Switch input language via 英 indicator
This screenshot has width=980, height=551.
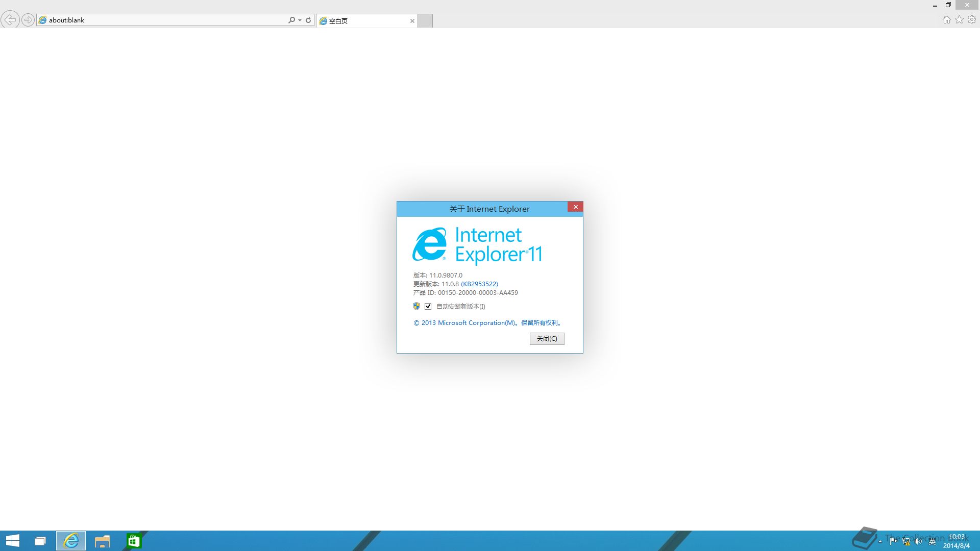(932, 541)
